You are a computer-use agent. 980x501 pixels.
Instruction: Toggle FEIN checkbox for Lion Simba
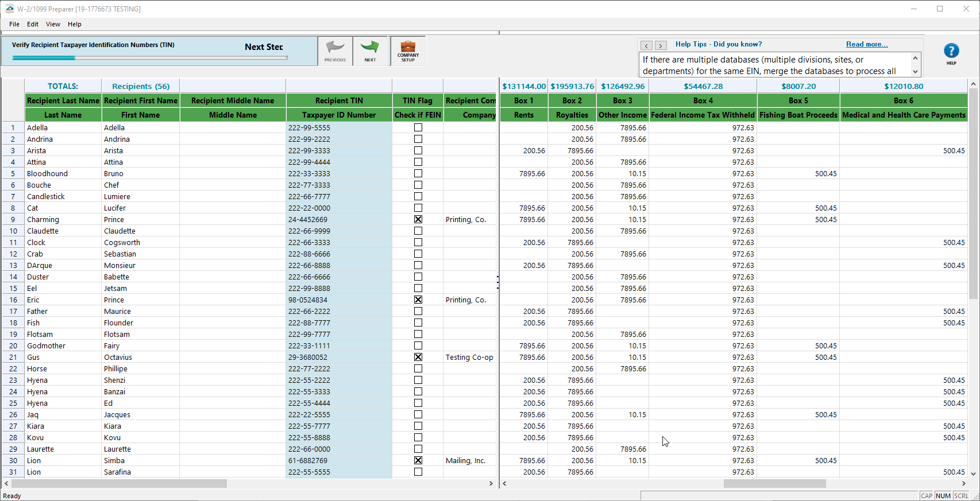coord(418,460)
